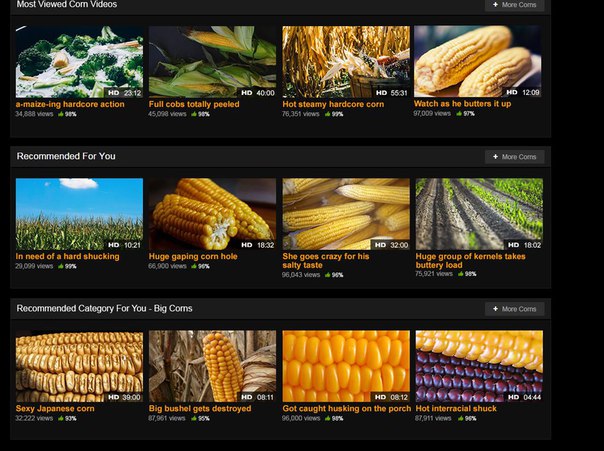Click thumbs-up icon beside 96,000 views
The width and height of the screenshot is (604, 451).
pyautogui.click(x=327, y=418)
